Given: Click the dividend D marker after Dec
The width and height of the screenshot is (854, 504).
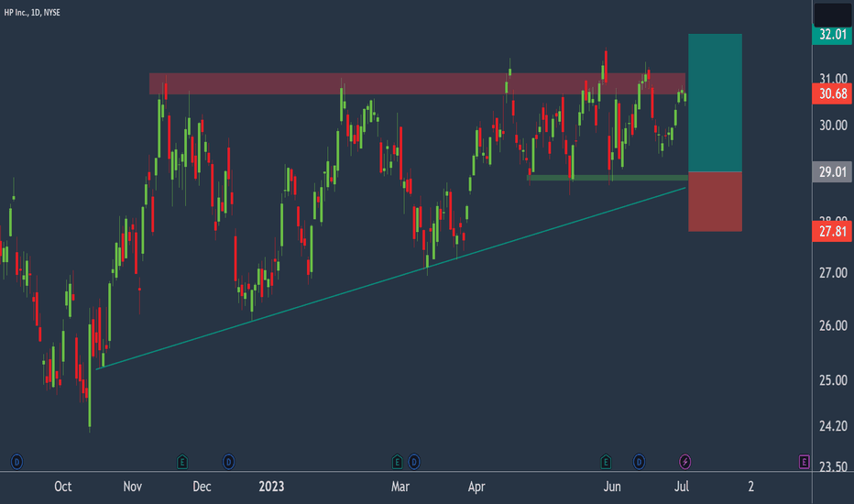Looking at the screenshot, I should (229, 462).
